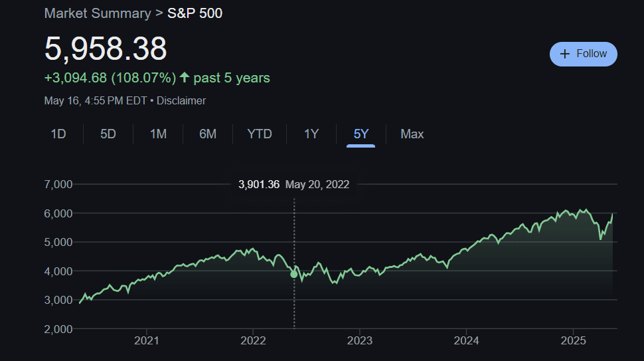The image size is (644, 361).
Task: Click the S&P 500 breadcrumb title
Action: [x=195, y=13]
